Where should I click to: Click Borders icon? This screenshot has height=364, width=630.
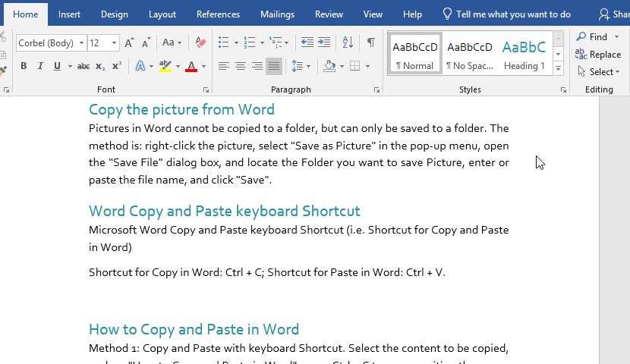(x=354, y=66)
